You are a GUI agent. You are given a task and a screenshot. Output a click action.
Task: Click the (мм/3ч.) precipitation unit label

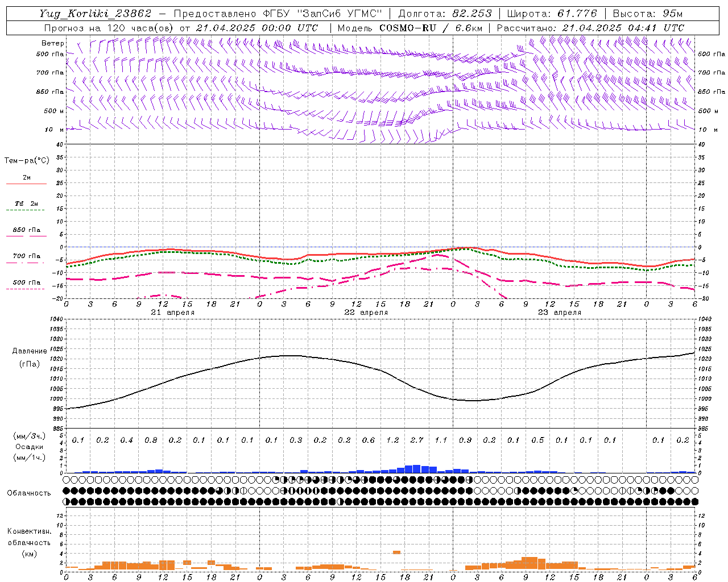click(30, 436)
